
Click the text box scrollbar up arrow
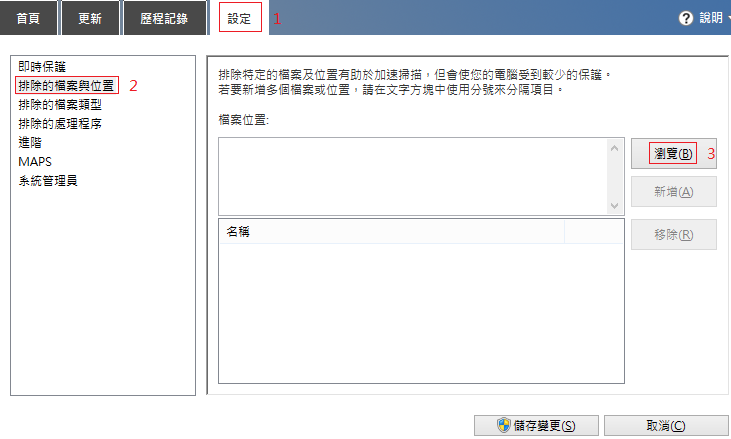tap(615, 148)
